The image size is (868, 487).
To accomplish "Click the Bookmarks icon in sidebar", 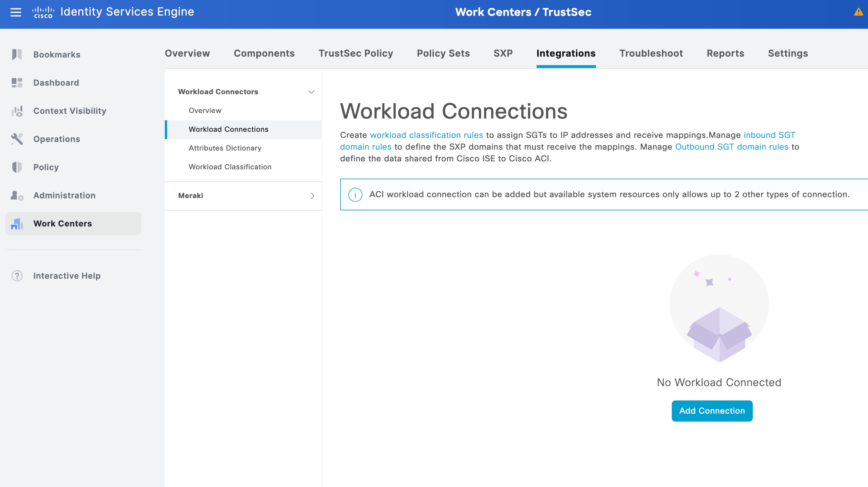I will pos(17,54).
